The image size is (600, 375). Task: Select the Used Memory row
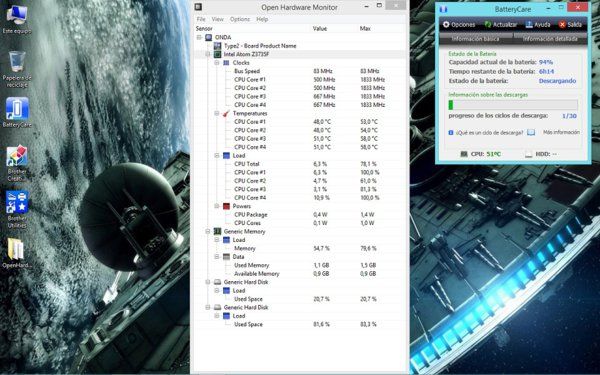pyautogui.click(x=300, y=265)
